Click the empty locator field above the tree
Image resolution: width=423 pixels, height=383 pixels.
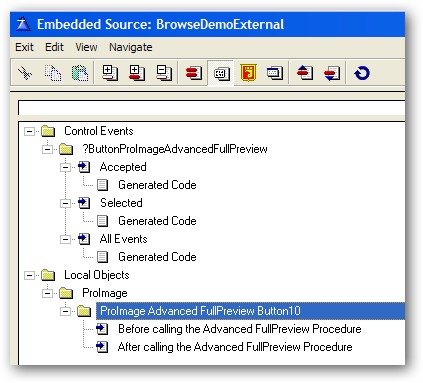coord(211,108)
